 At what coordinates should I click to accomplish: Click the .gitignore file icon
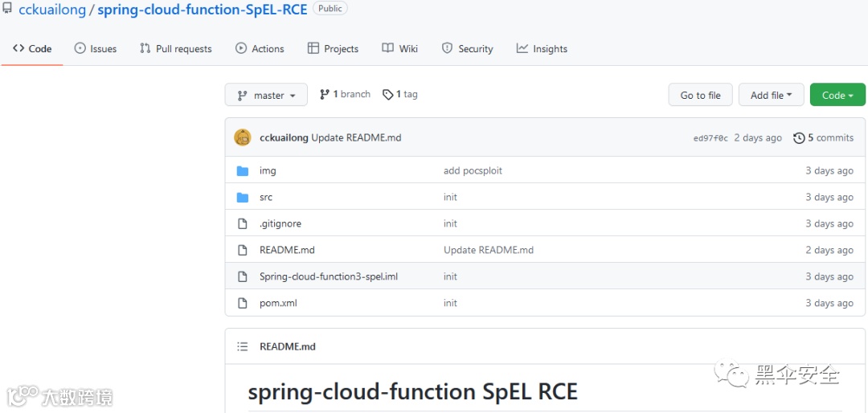click(x=243, y=224)
